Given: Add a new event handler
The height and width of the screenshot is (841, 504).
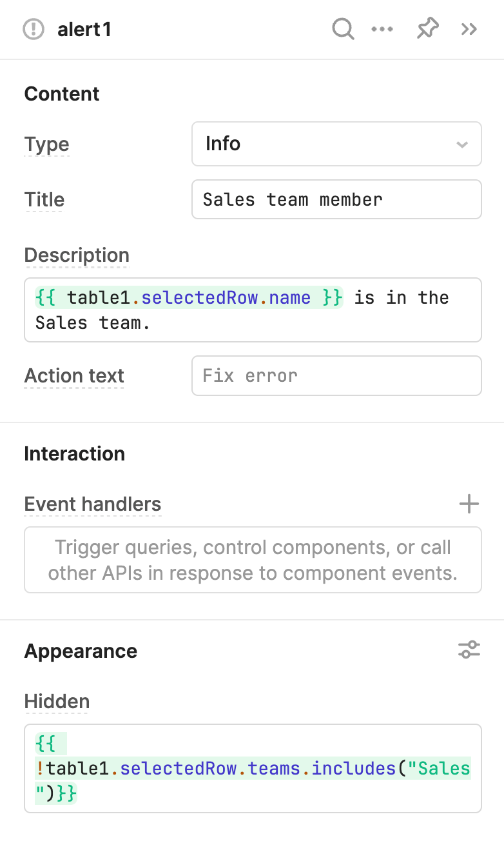Looking at the screenshot, I should click(469, 504).
